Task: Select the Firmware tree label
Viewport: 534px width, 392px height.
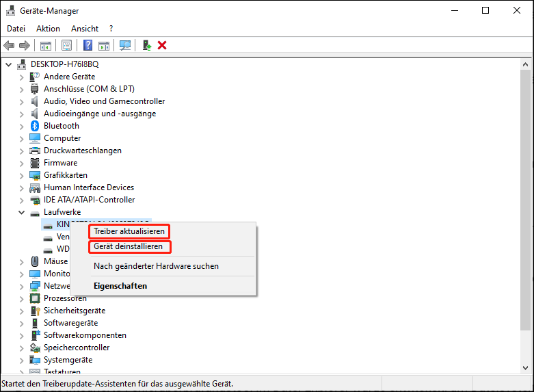Action: 61,163
